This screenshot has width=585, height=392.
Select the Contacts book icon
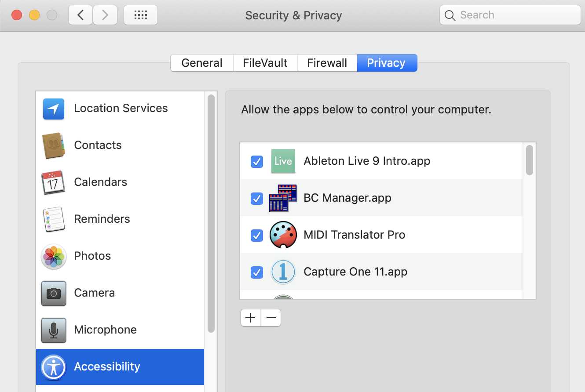pos(54,145)
